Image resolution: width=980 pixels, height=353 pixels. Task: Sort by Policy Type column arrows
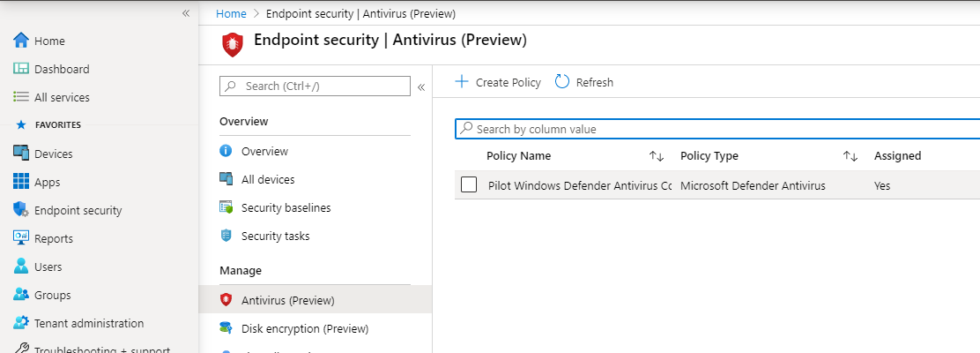tap(850, 156)
